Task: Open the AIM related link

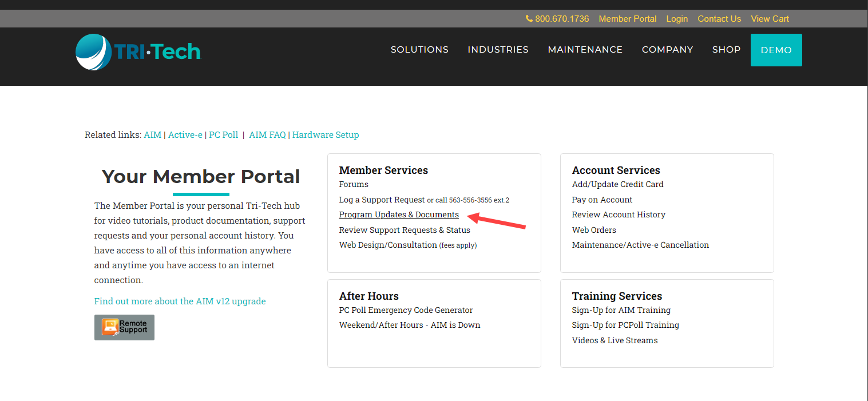Action: 153,135
